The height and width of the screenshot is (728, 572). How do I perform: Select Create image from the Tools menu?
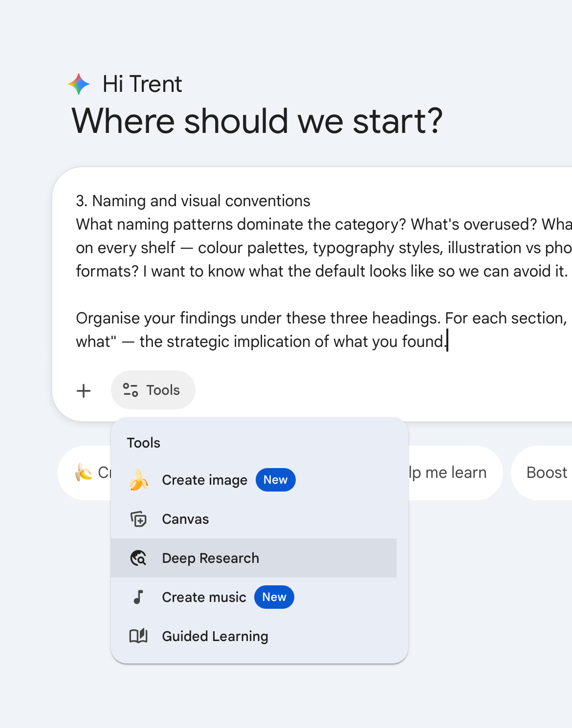coord(204,480)
